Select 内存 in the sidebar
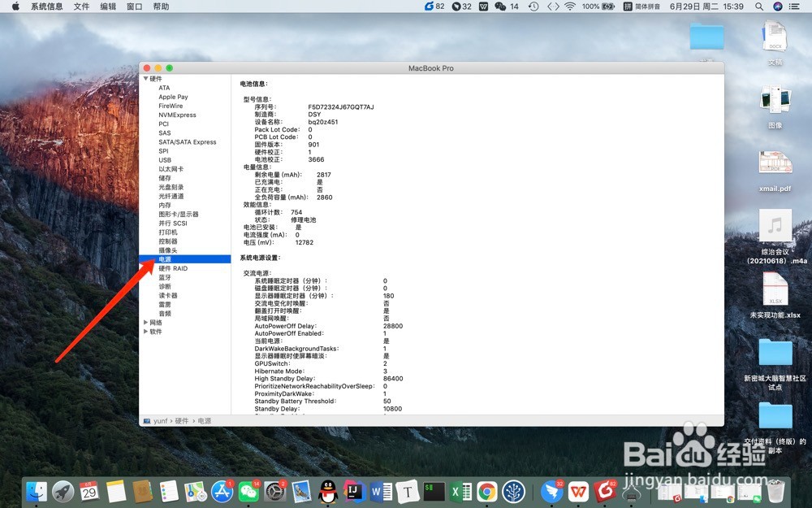The width and height of the screenshot is (812, 508). coord(165,206)
